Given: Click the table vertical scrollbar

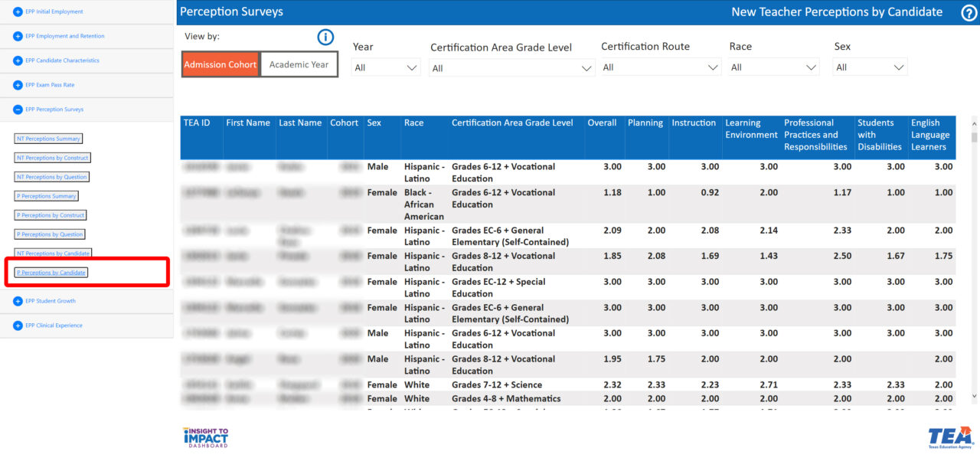Looking at the screenshot, I should 974,259.
